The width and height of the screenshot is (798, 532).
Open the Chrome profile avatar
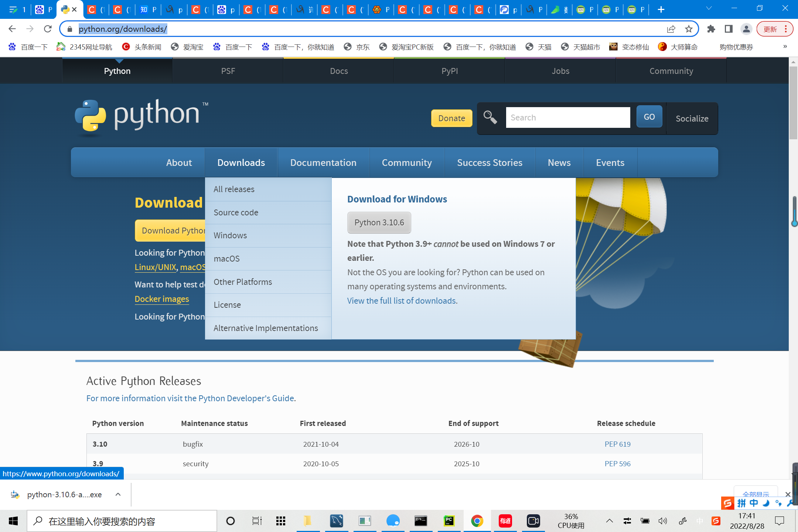(x=746, y=29)
